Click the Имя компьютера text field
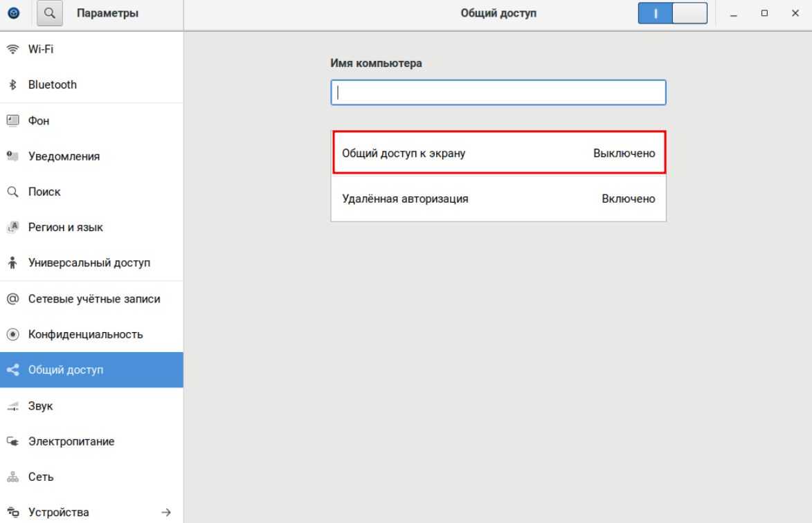Viewport: 812px width, 523px height. pos(498,93)
